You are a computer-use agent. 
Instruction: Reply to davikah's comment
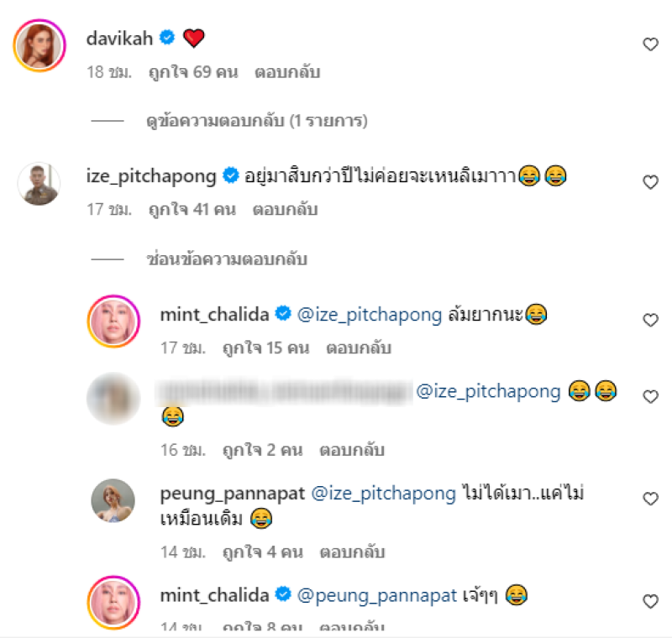(x=287, y=72)
